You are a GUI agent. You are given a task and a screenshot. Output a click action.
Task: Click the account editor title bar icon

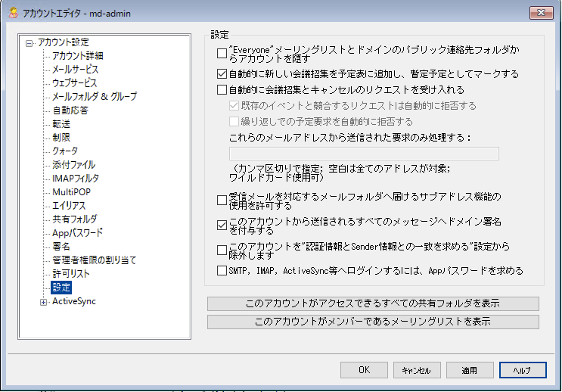tap(13, 12)
